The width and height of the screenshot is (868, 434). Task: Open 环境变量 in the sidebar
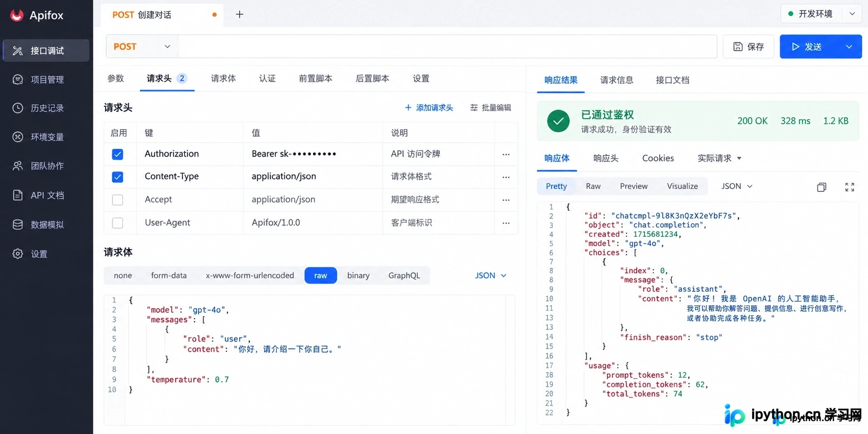click(x=46, y=137)
